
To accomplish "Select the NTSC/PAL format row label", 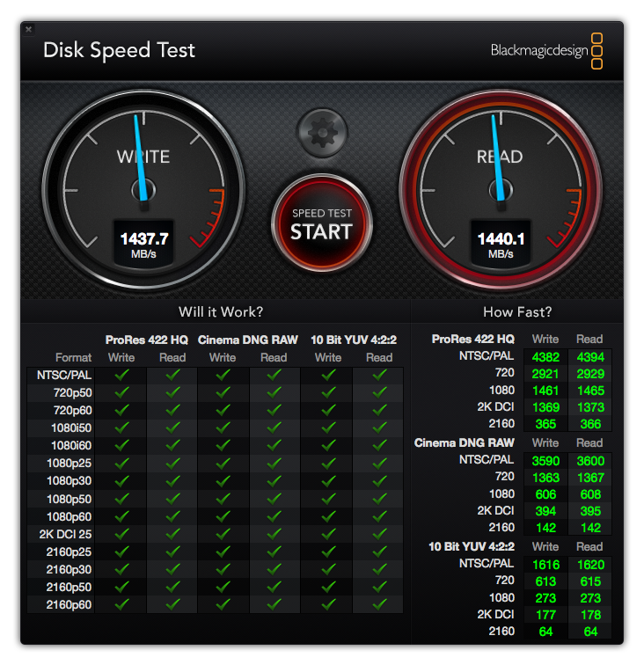I will (x=64, y=376).
